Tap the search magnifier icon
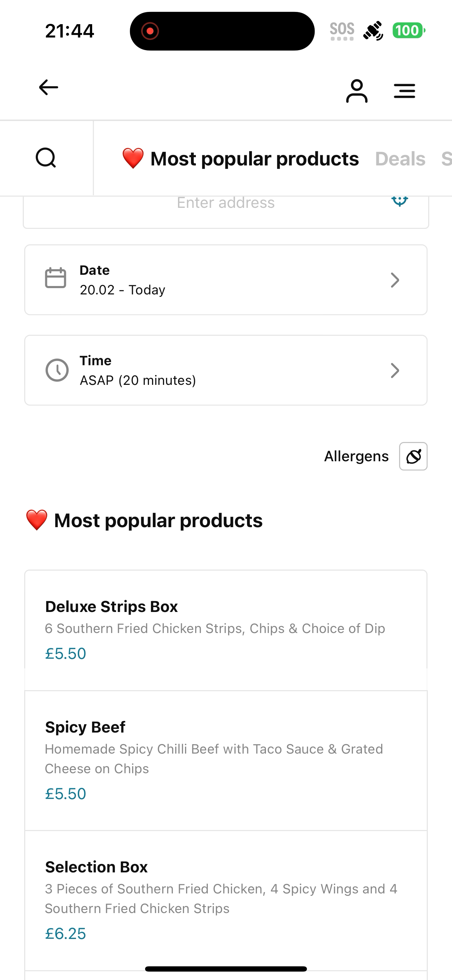 tap(46, 158)
